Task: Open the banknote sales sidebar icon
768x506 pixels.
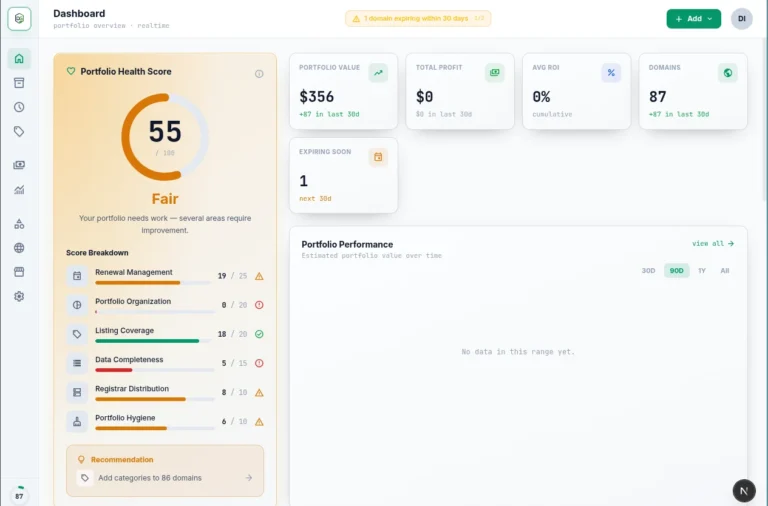Action: (19, 165)
